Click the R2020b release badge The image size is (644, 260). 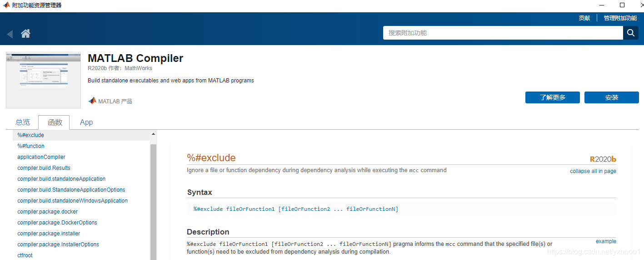click(603, 159)
